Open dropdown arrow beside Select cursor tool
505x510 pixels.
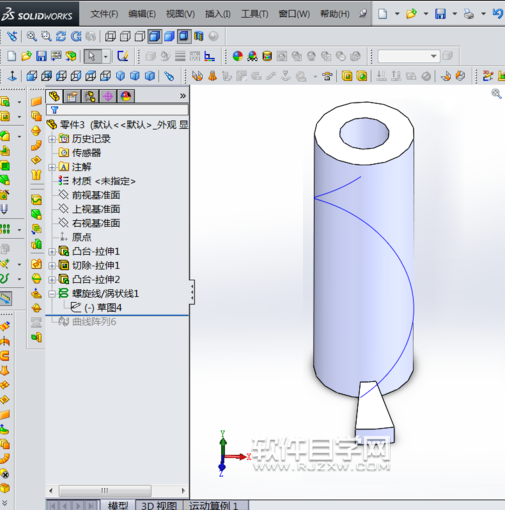(x=106, y=56)
